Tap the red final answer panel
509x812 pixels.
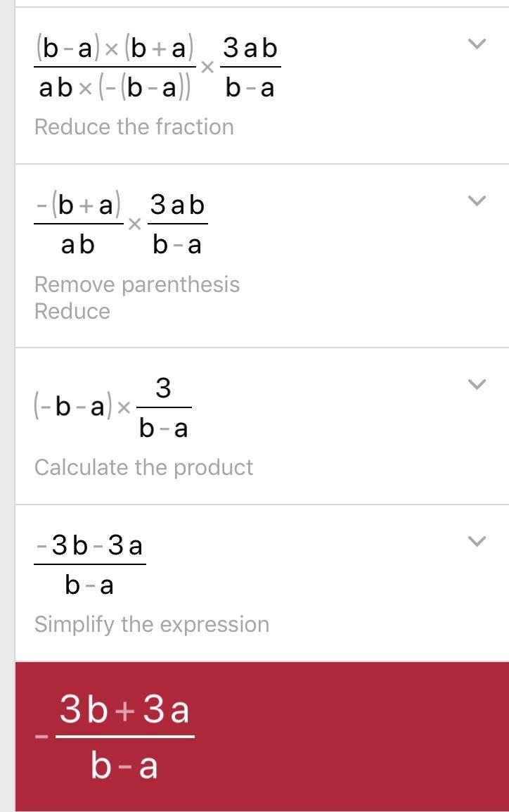(x=262, y=737)
